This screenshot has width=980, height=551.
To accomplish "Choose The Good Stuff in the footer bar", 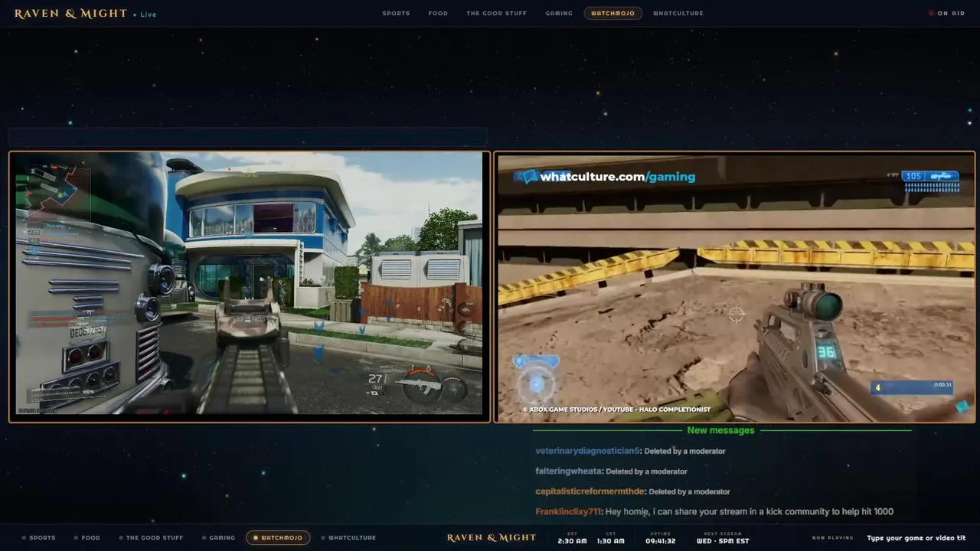I will point(151,538).
